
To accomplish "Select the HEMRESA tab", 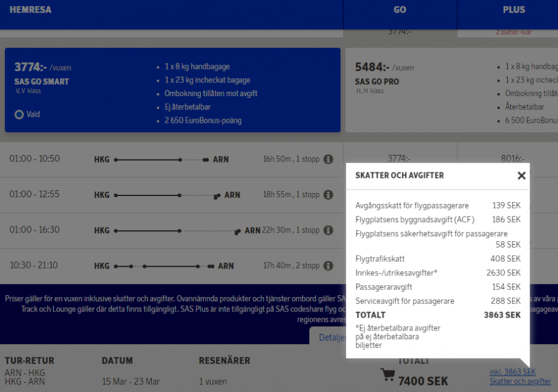I will tap(30, 10).
